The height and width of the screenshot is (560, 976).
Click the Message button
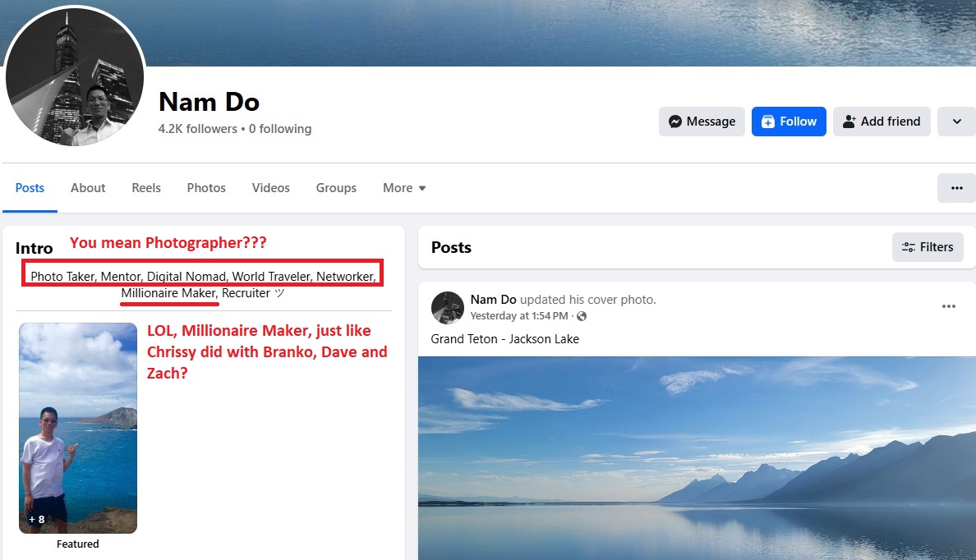(702, 122)
